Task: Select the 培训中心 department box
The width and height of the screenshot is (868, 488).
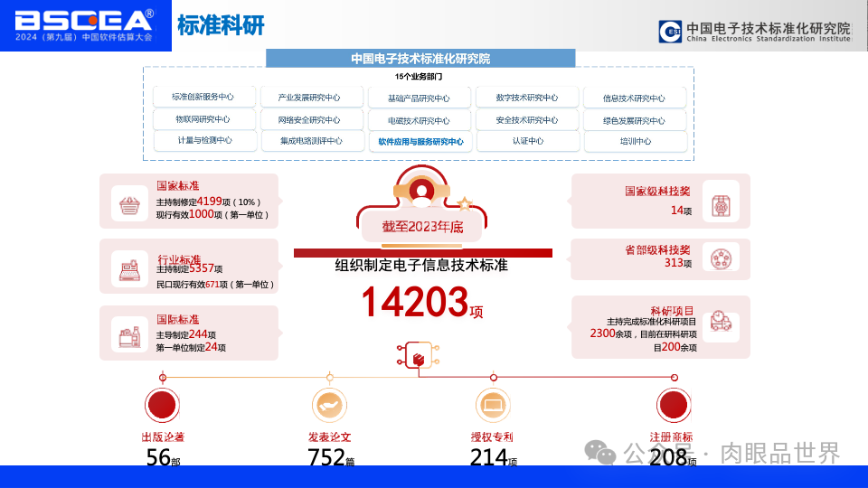Action: tap(636, 141)
